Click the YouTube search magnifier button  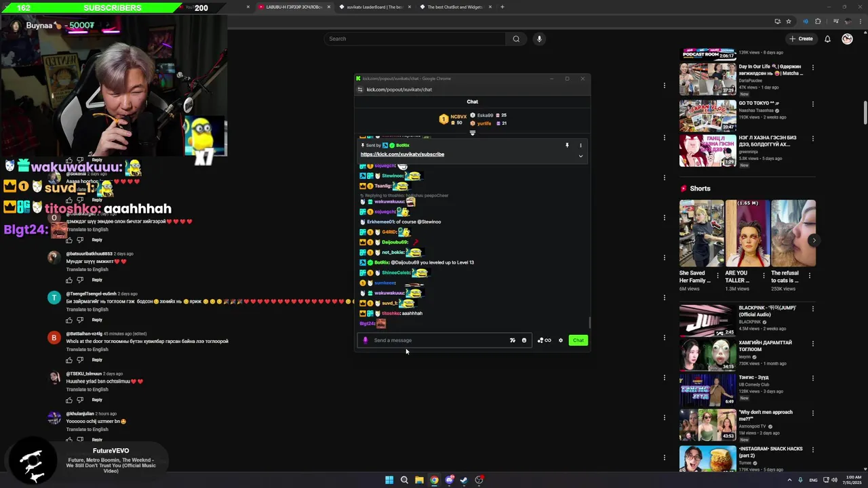516,39
